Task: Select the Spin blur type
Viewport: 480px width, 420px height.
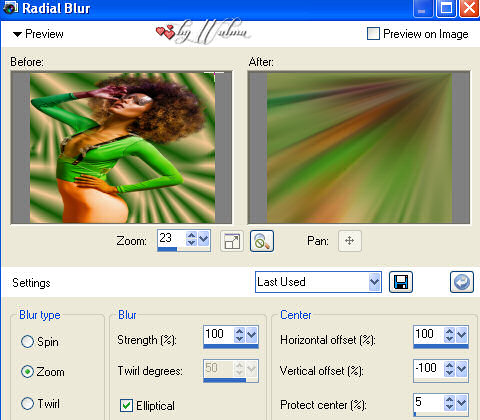Action: (27, 341)
